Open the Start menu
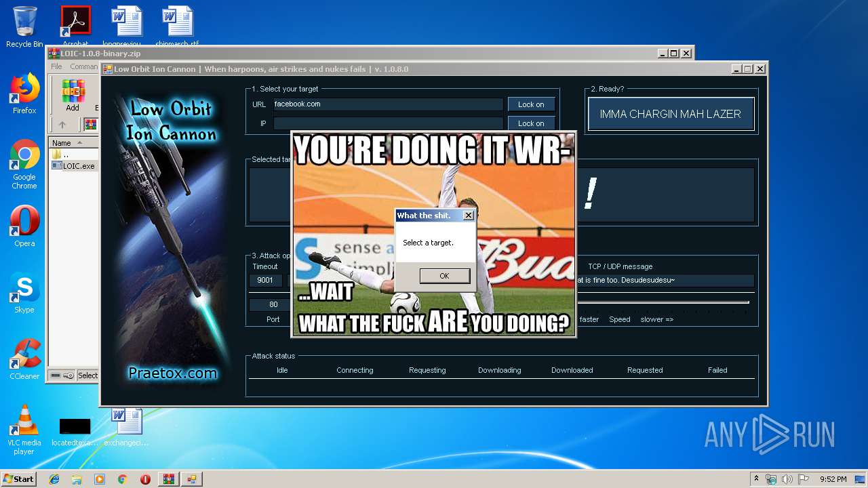868x488 pixels. pyautogui.click(x=19, y=479)
